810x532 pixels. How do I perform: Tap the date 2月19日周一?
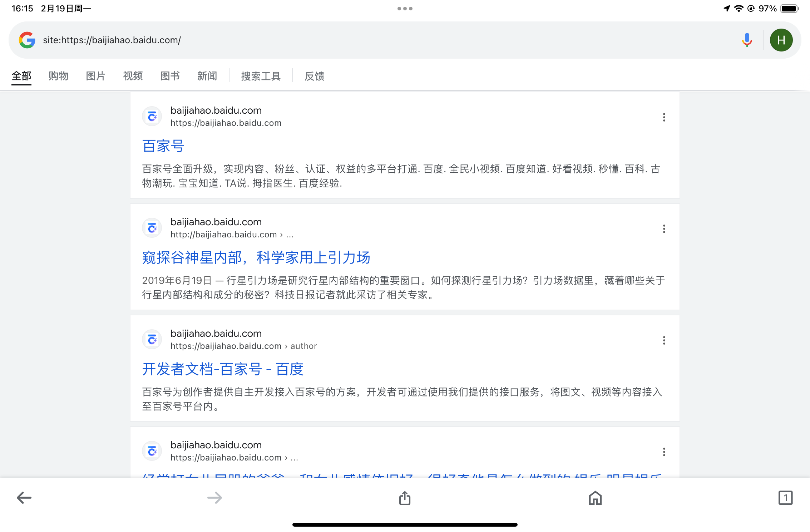click(66, 9)
